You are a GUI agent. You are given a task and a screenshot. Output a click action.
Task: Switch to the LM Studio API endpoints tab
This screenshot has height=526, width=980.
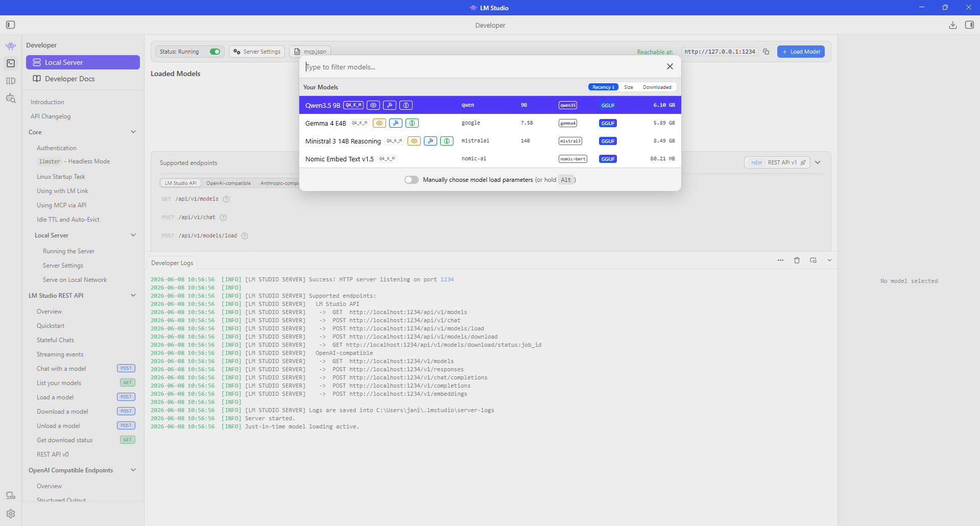[181, 183]
